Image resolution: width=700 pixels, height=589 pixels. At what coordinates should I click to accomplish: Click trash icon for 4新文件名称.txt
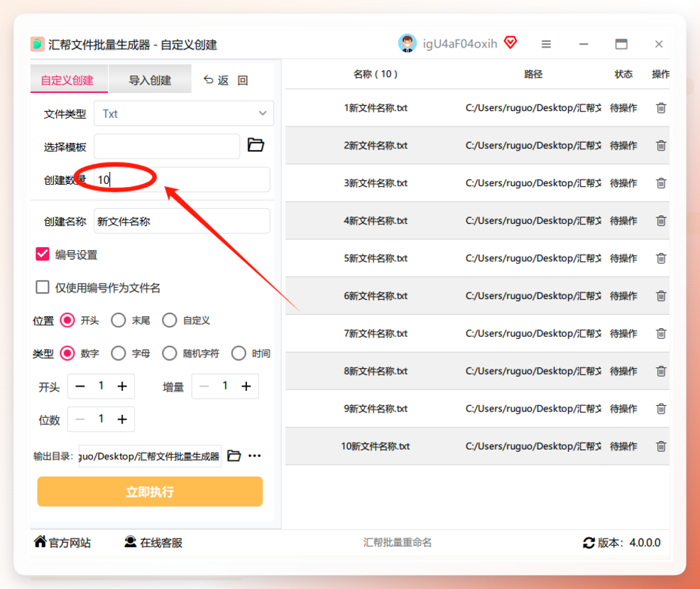(x=661, y=220)
